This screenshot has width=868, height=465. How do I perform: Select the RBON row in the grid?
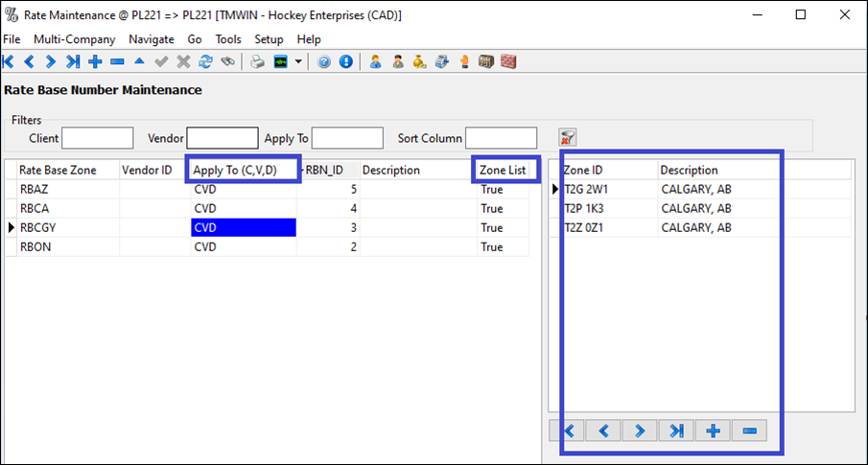[x=58, y=246]
